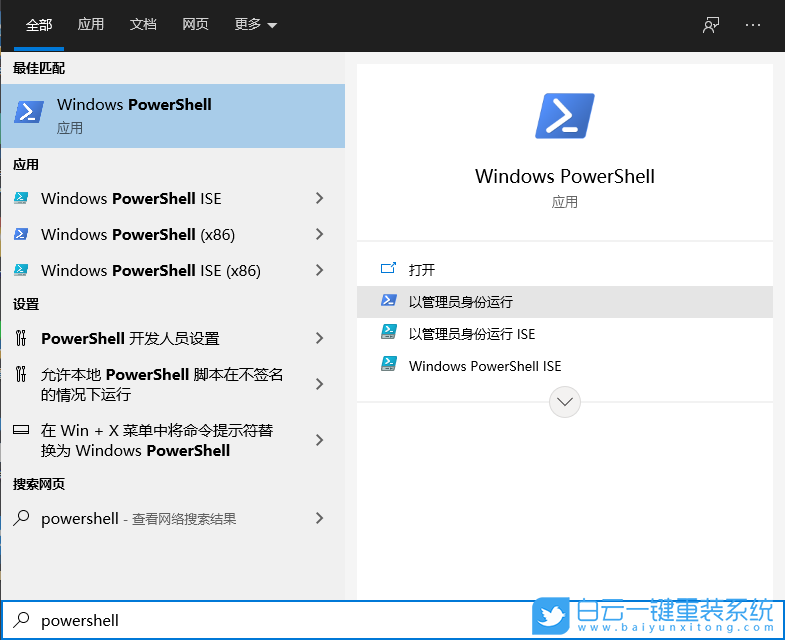Open 允许本地 PowerShell 脚本在不签名的情况下运行 setting
Viewport: 785px width, 640px height.
tap(162, 385)
